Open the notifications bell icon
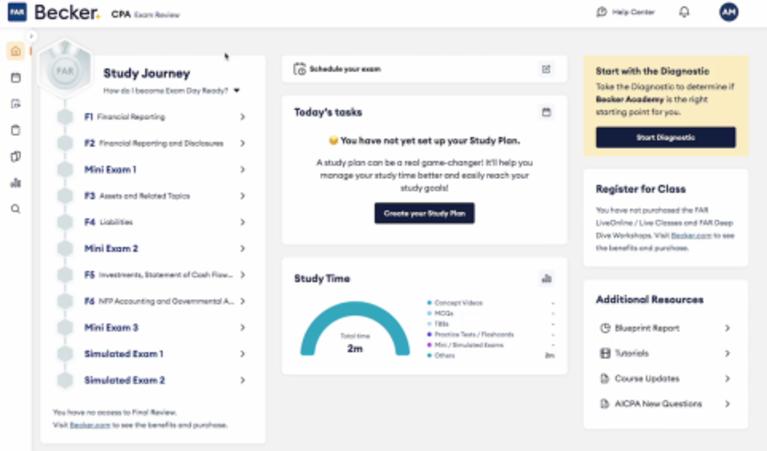The height and width of the screenshot is (451, 767). (684, 12)
